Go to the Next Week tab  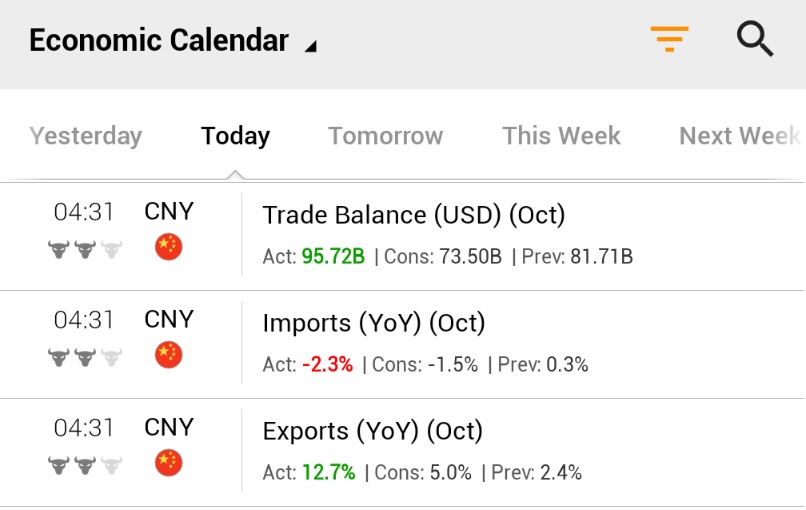(x=740, y=136)
